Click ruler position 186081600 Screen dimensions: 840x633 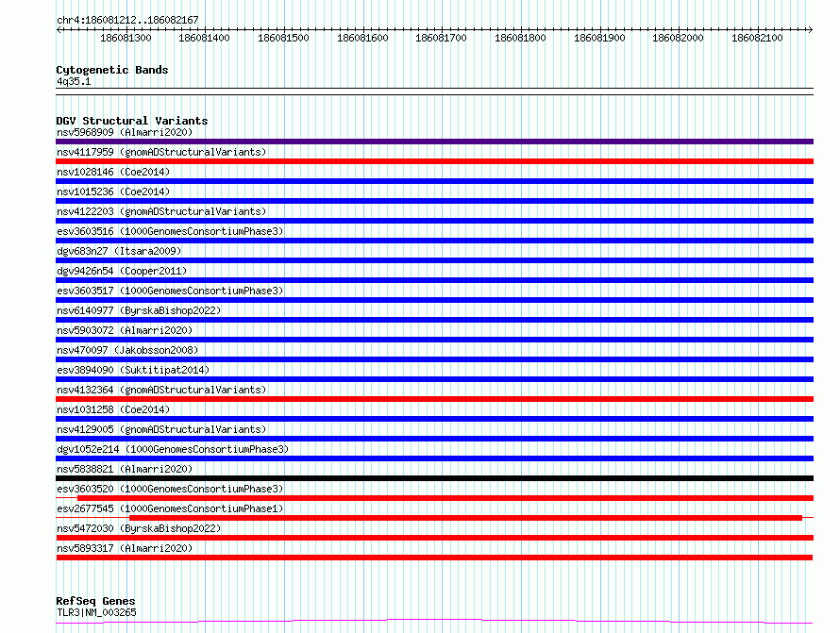(x=362, y=38)
